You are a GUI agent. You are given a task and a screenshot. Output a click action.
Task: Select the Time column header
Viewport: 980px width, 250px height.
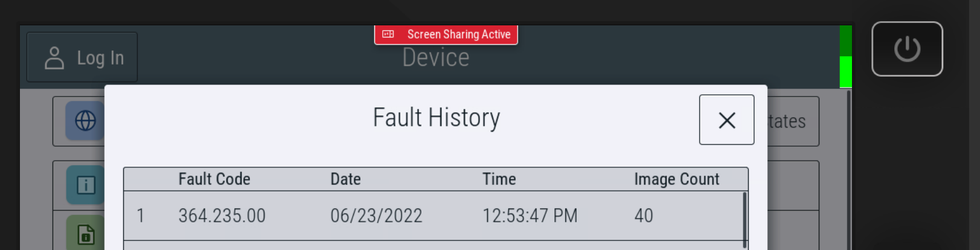(499, 179)
